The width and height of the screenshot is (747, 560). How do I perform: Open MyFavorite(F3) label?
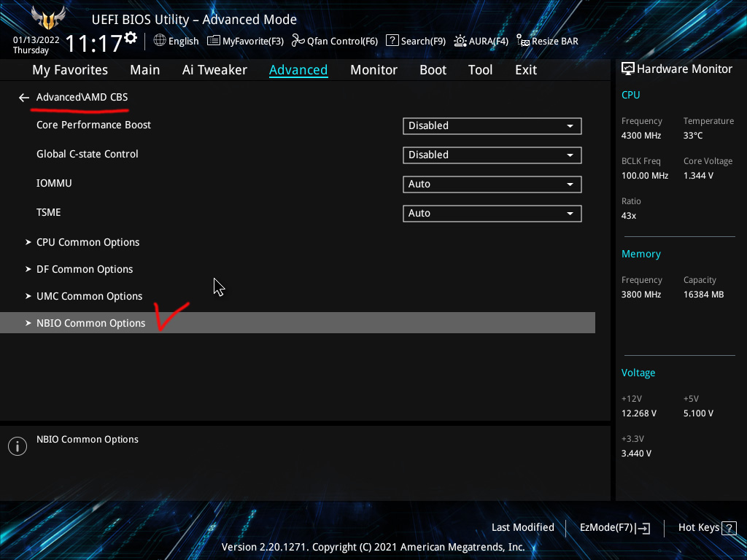click(253, 41)
